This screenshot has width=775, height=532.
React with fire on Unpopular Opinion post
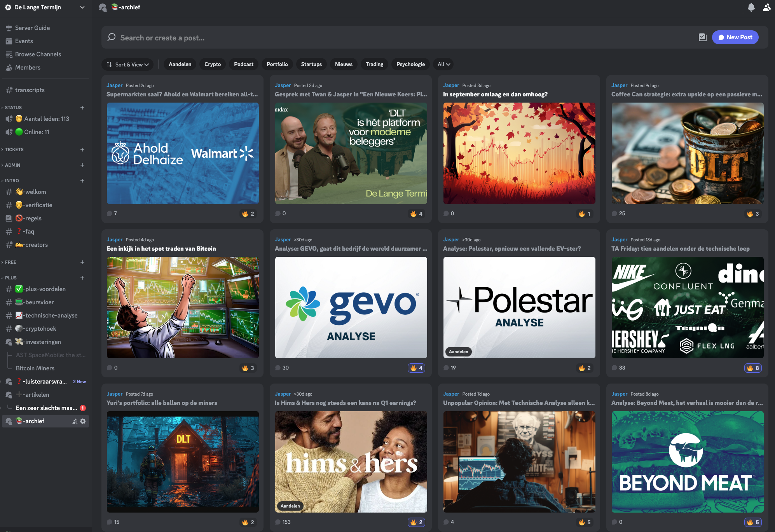pyautogui.click(x=585, y=522)
